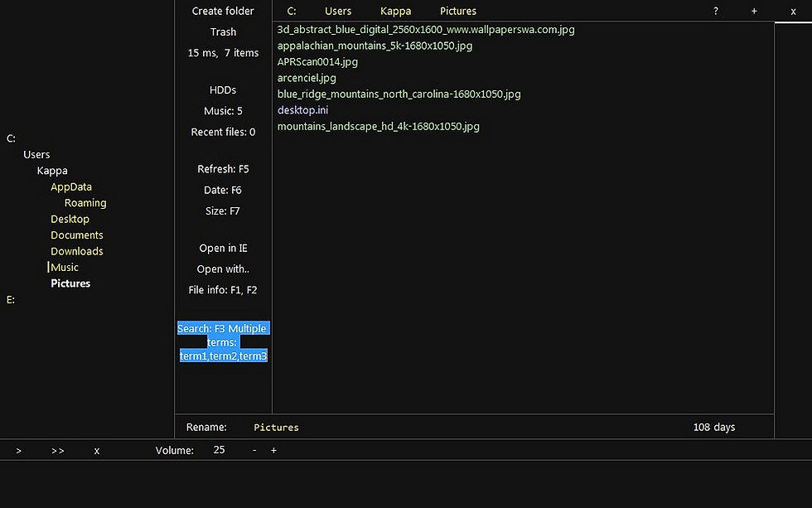Show Recent files: 0

(x=223, y=132)
